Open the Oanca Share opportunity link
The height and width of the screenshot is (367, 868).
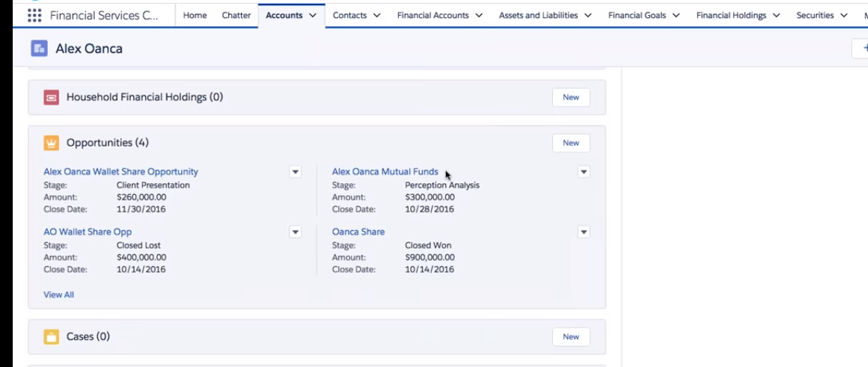tap(358, 232)
